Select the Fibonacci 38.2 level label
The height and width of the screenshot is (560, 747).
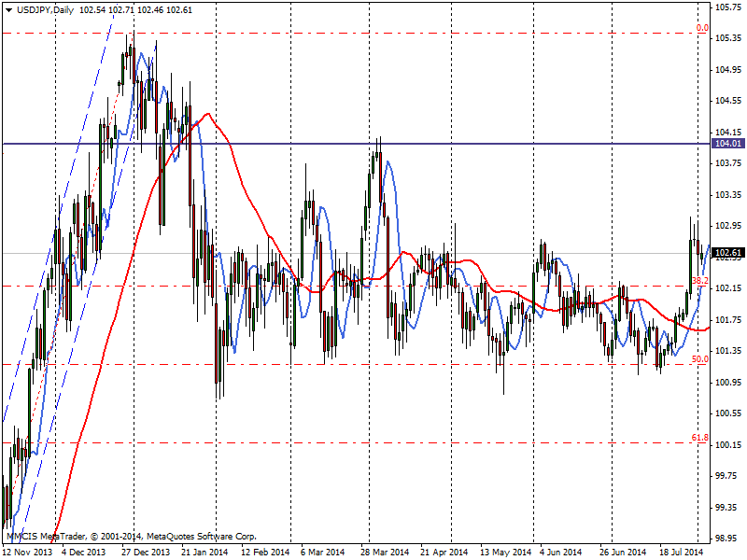point(700,281)
